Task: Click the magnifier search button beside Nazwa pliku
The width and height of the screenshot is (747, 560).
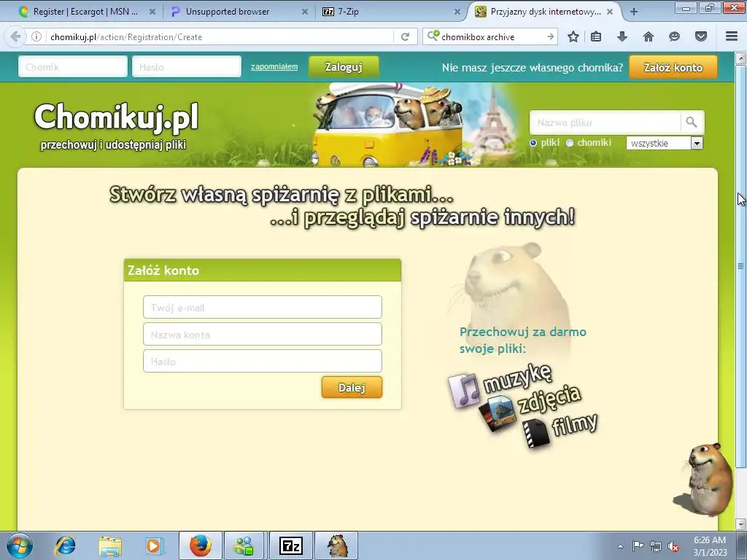Action: pyautogui.click(x=692, y=122)
